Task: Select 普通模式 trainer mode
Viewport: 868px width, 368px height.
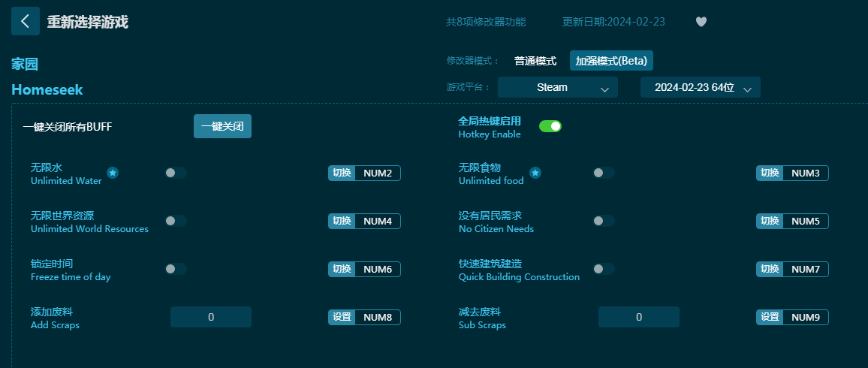Action: coord(535,61)
